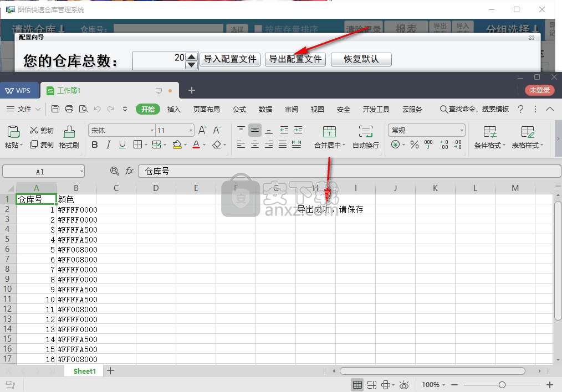This screenshot has height=392, width=562.
Task: Apply bold formatting to the cell
Action: tap(94, 145)
